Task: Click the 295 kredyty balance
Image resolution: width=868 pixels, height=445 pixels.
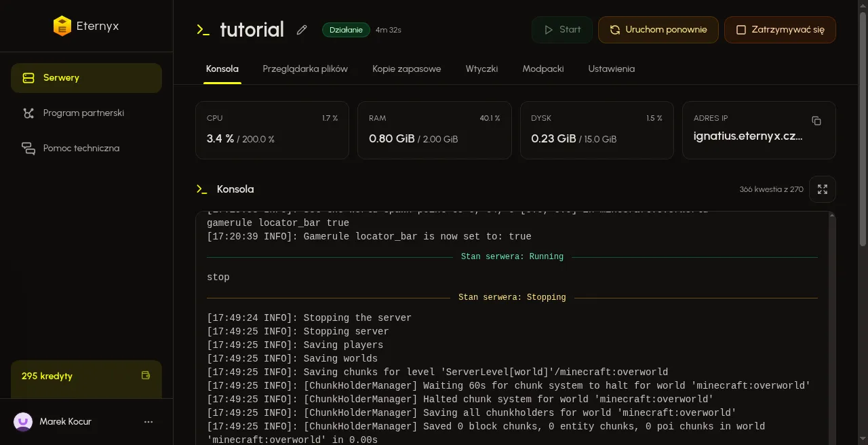Action: pyautogui.click(x=47, y=376)
